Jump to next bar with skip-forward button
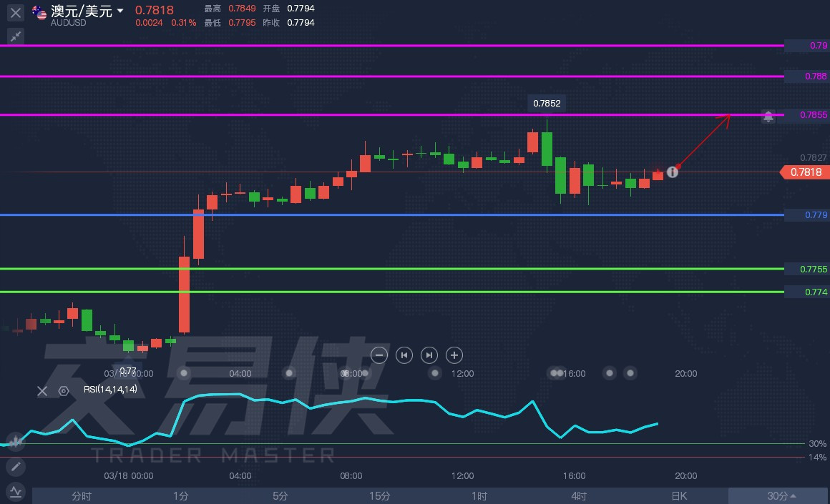 coord(429,355)
